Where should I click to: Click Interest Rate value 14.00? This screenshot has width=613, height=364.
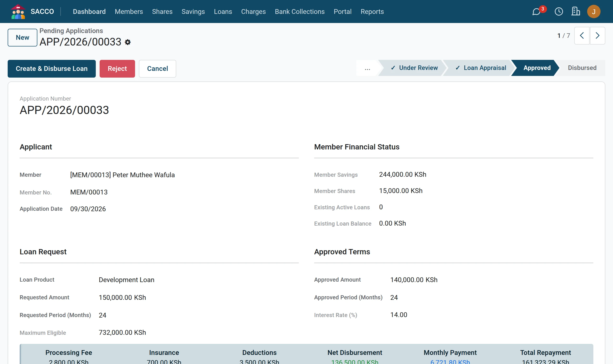(399, 315)
